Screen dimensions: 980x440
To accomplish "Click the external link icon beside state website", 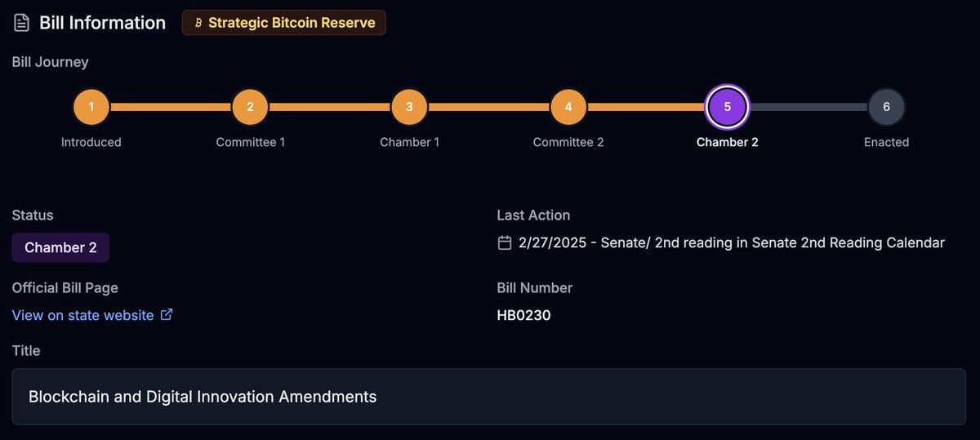I will tap(167, 314).
